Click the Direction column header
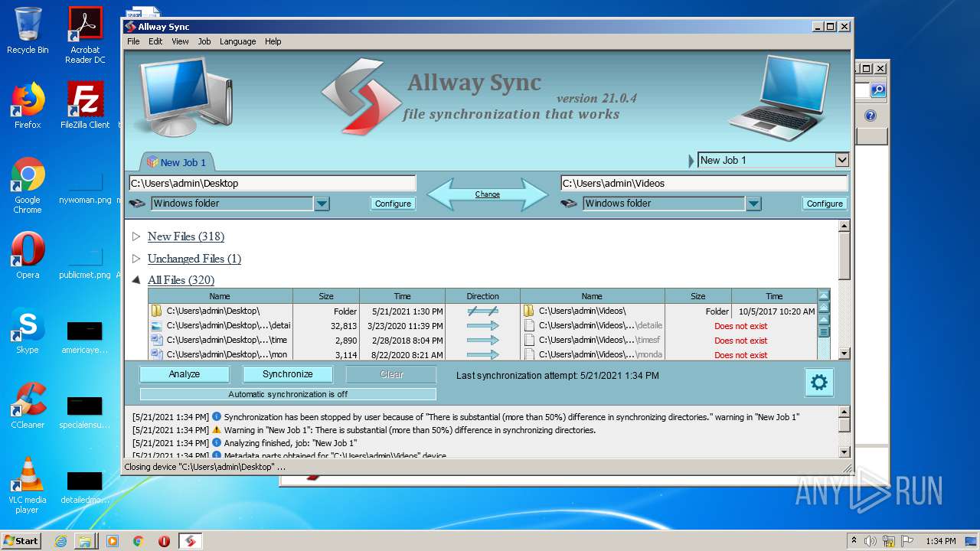This screenshot has width=980, height=551. [482, 296]
